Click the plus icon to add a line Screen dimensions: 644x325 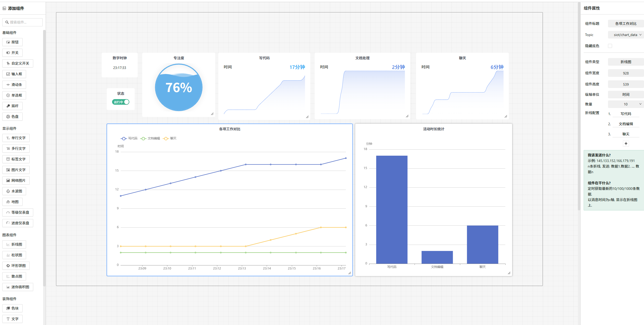[x=626, y=143]
